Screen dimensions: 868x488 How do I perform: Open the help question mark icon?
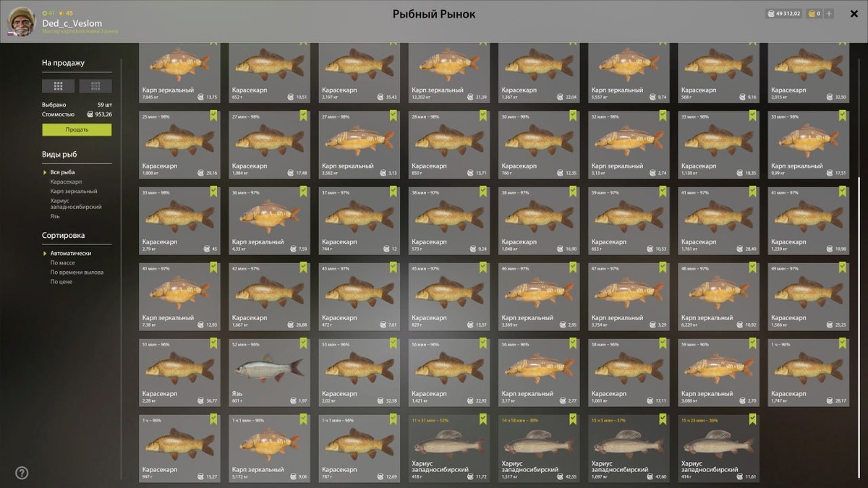[x=22, y=473]
